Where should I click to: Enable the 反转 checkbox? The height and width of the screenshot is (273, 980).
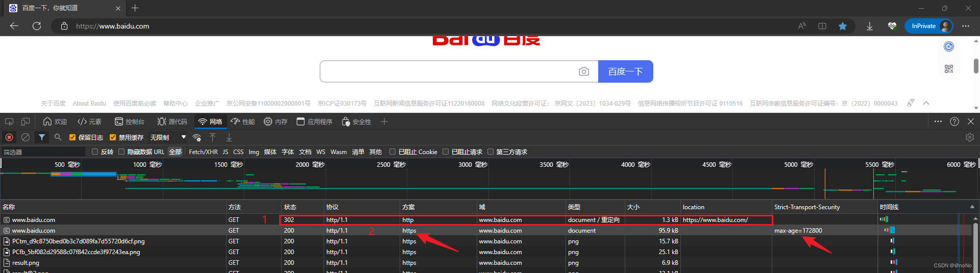point(95,152)
